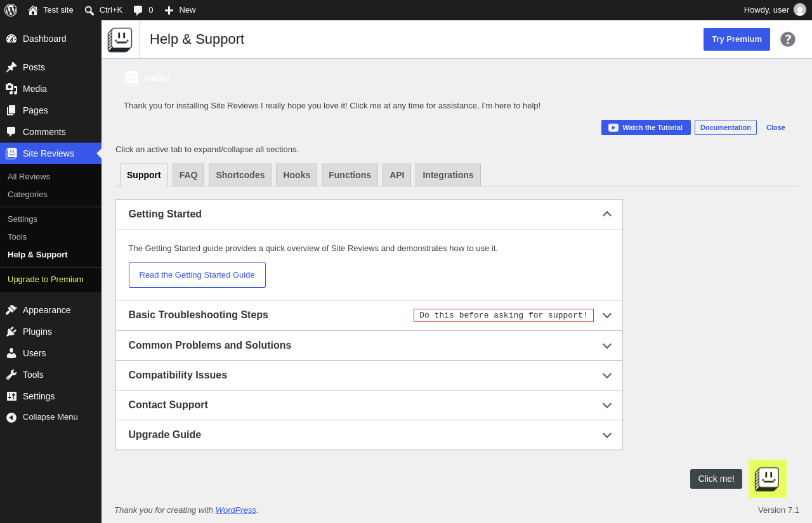The height and width of the screenshot is (523, 812).
Task: Click the Help & Support page heading
Action: click(x=197, y=39)
